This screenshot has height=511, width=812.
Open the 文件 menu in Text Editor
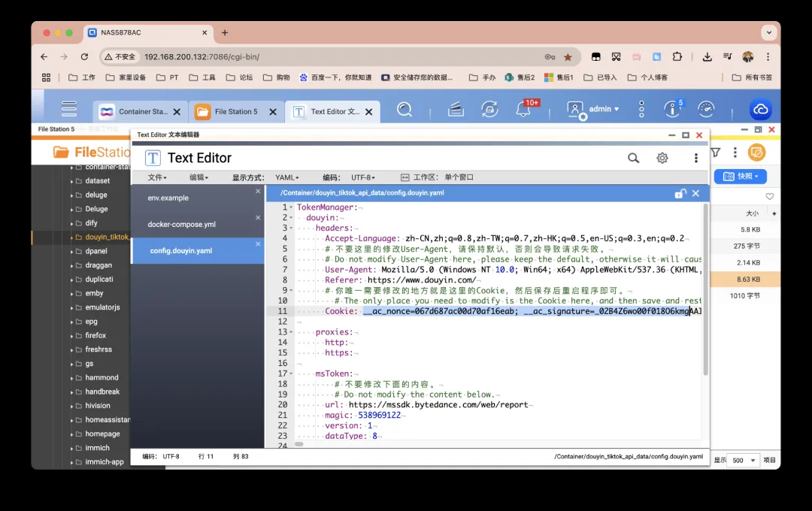click(x=157, y=177)
